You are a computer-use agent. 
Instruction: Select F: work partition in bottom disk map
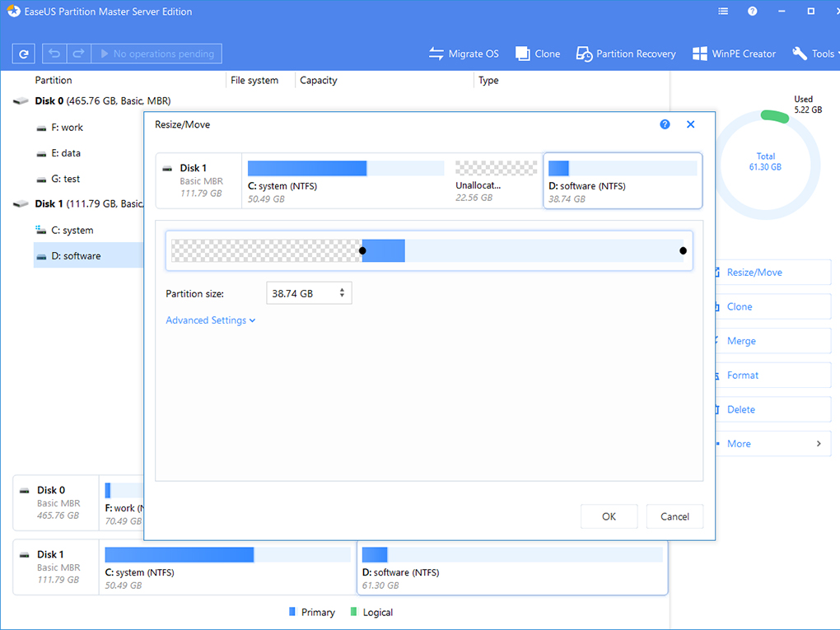[124, 502]
